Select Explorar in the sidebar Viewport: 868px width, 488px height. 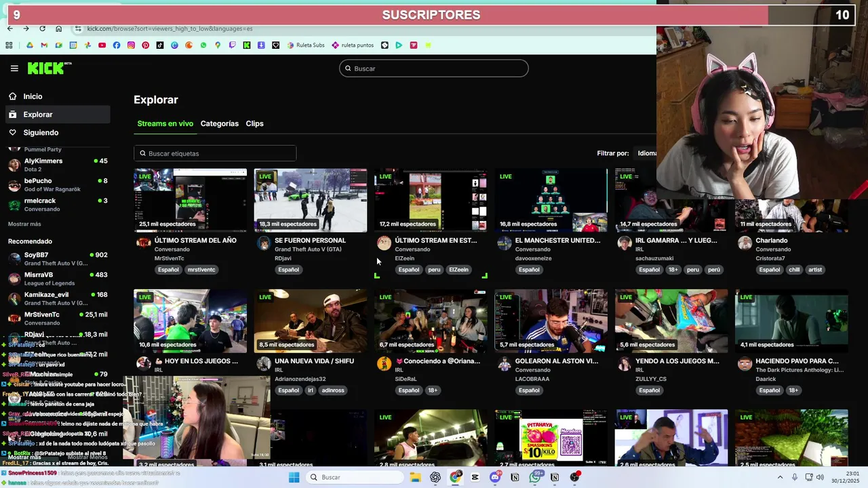coord(57,115)
